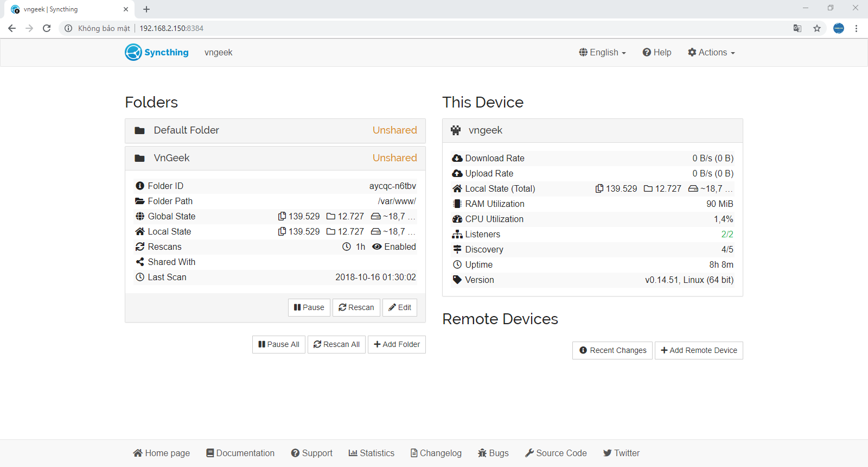Open the Google Translate page icon
This screenshot has height=467, width=868.
[797, 28]
